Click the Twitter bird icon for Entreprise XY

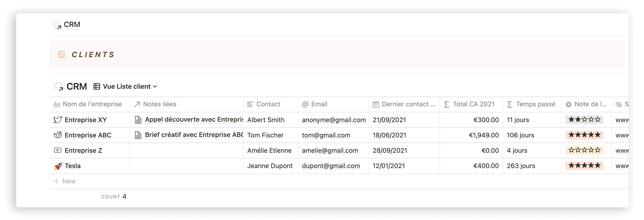(57, 120)
